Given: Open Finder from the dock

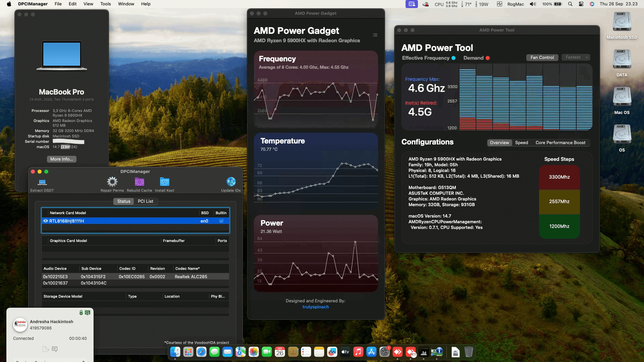Looking at the screenshot, I should tap(175, 352).
